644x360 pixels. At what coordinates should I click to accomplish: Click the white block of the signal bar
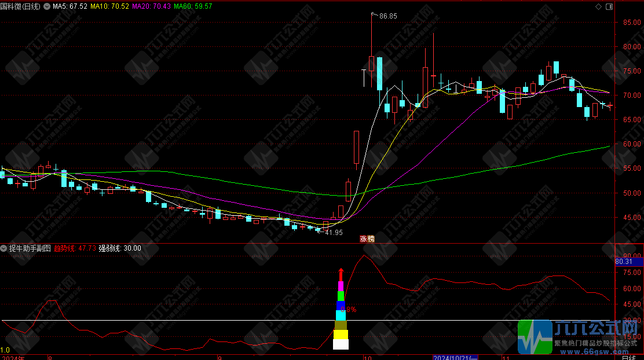click(x=341, y=344)
